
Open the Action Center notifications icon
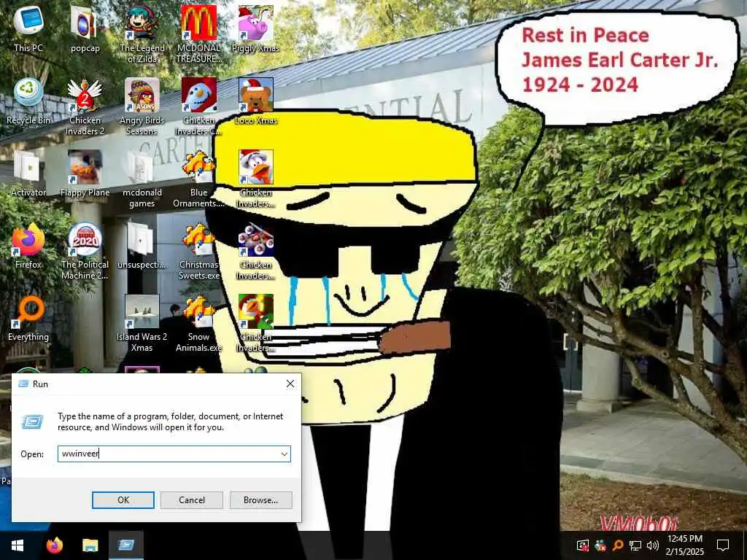(x=723, y=545)
